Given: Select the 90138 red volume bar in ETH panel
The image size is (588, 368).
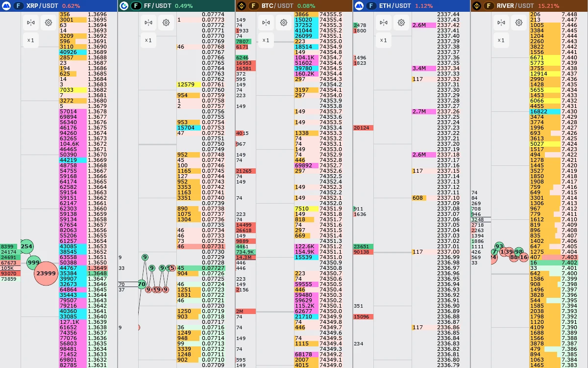Looking at the screenshot, I should click(x=363, y=252).
